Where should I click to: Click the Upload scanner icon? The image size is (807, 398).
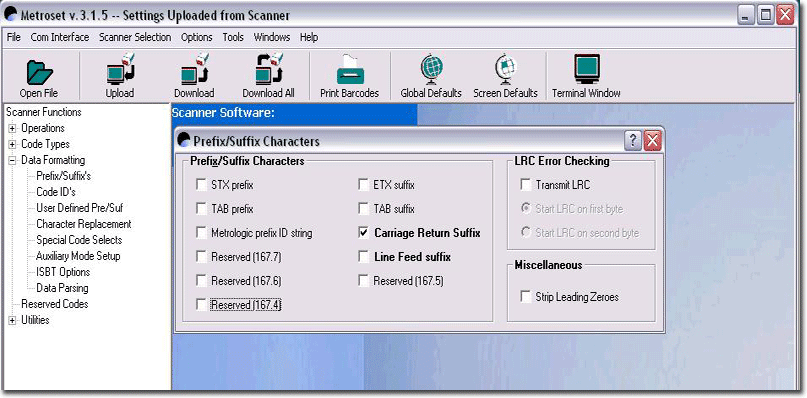coord(120,69)
